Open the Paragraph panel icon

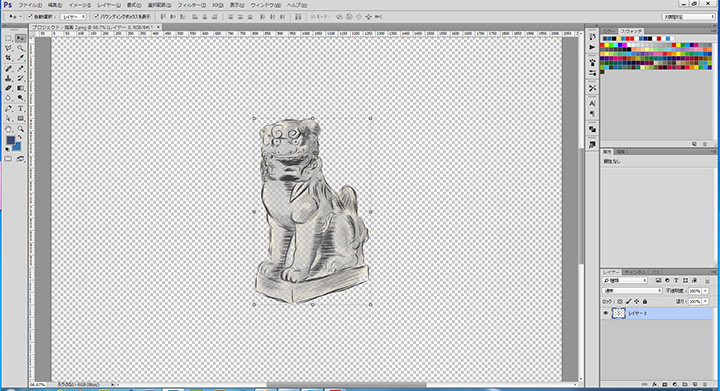pos(592,113)
